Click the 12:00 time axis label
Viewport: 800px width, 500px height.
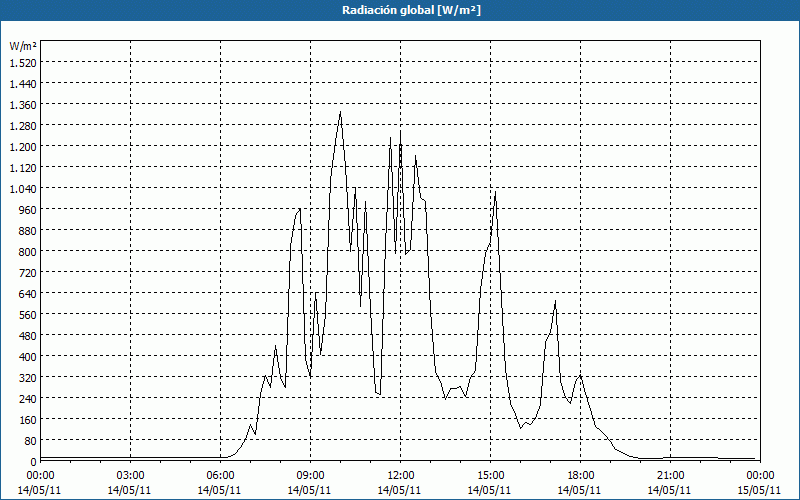coord(401,476)
